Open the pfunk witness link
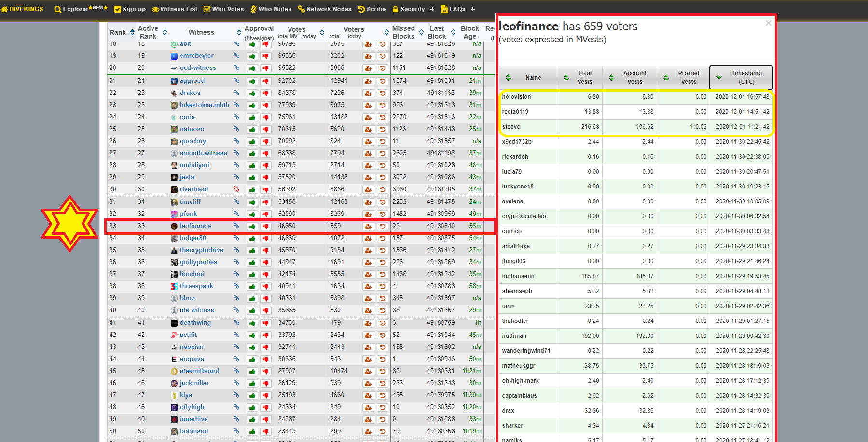The image size is (868, 442). (188, 214)
